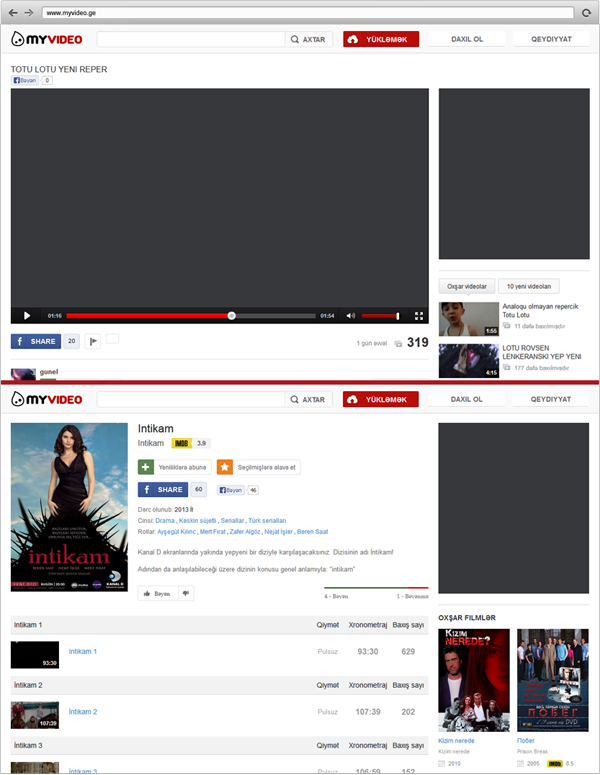The image size is (600, 775).
Task: Open the Intikam 1 episode link
Action: pos(83,652)
